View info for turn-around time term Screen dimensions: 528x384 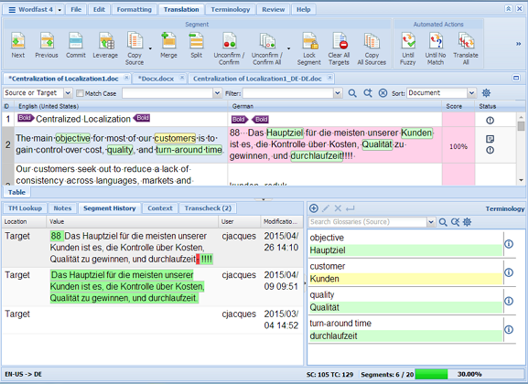coord(509,329)
